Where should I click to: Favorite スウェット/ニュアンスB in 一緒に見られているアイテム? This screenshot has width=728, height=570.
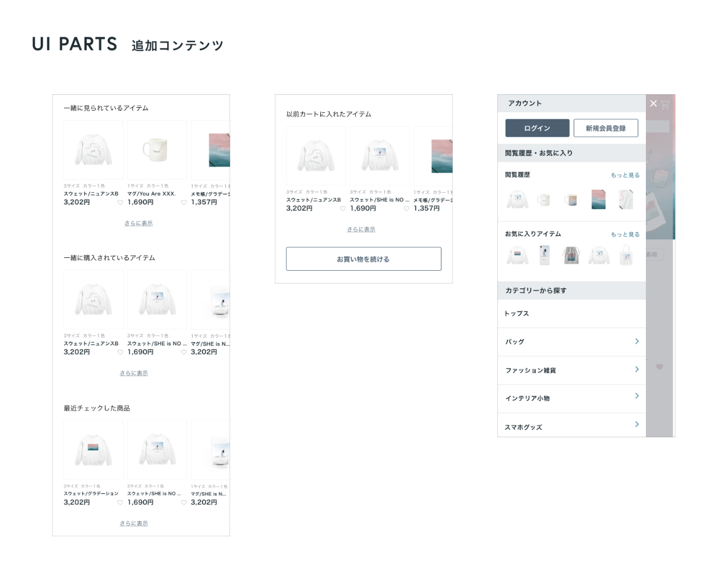121,203
